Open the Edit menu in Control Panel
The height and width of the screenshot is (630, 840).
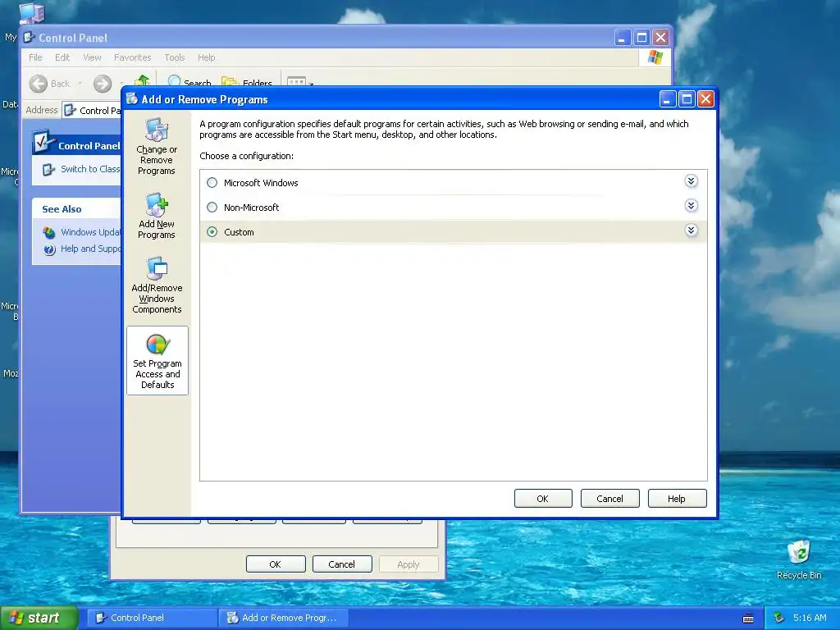(x=62, y=57)
